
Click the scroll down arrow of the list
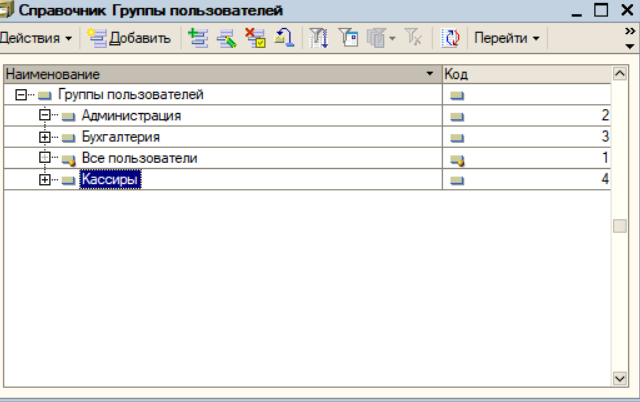point(620,379)
